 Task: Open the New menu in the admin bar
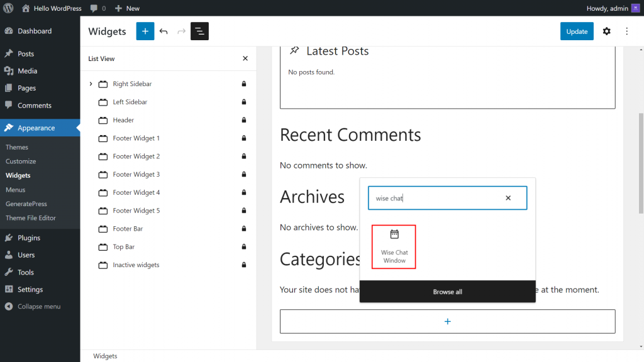coord(126,8)
